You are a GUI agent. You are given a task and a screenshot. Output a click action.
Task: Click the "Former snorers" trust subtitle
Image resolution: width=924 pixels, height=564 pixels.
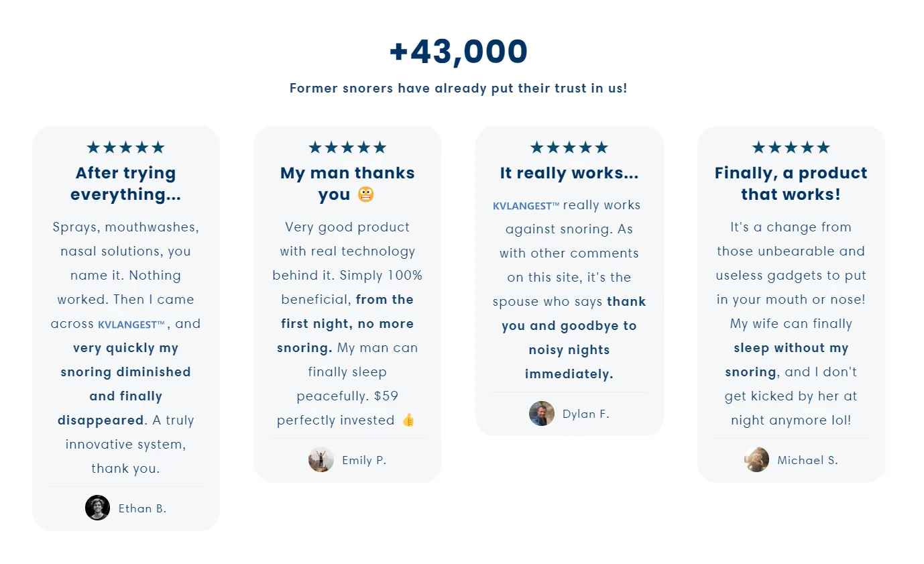[x=459, y=88]
